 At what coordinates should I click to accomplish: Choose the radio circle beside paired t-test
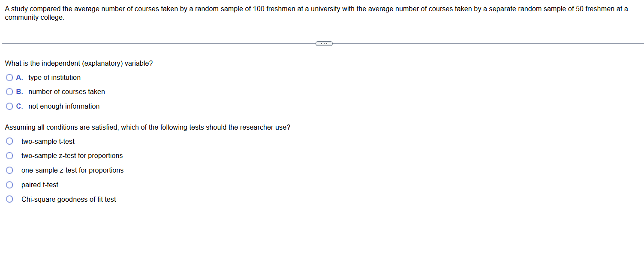9,185
